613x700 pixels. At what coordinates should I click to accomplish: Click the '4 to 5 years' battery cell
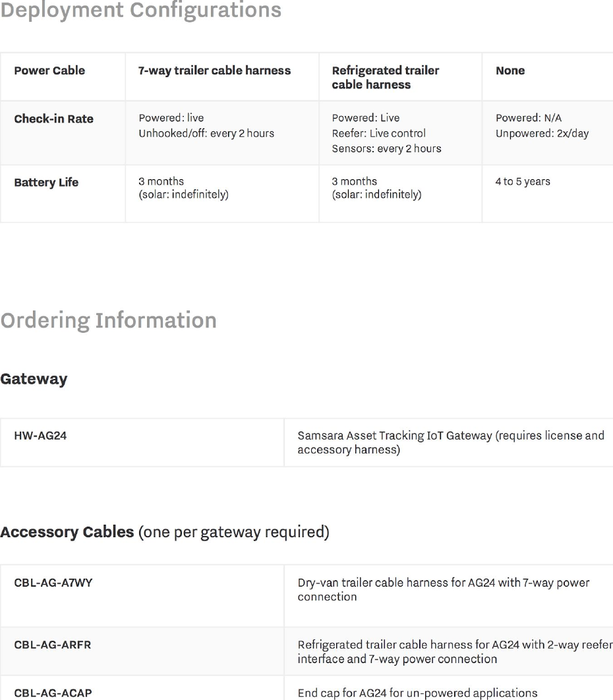[x=523, y=181]
